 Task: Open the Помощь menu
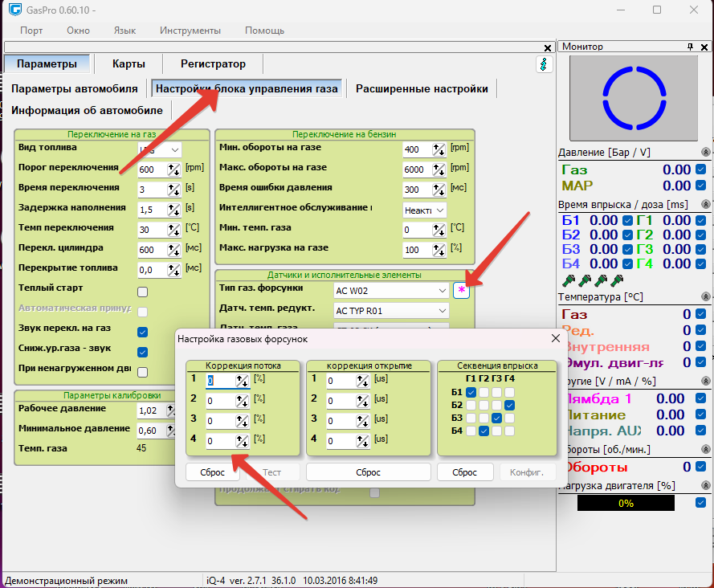264,31
